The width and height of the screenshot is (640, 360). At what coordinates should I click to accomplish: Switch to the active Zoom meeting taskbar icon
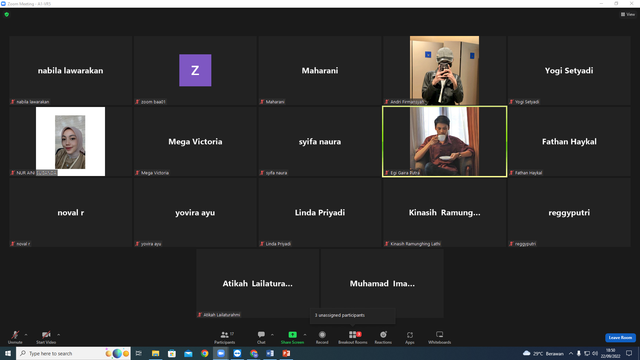tap(221, 353)
